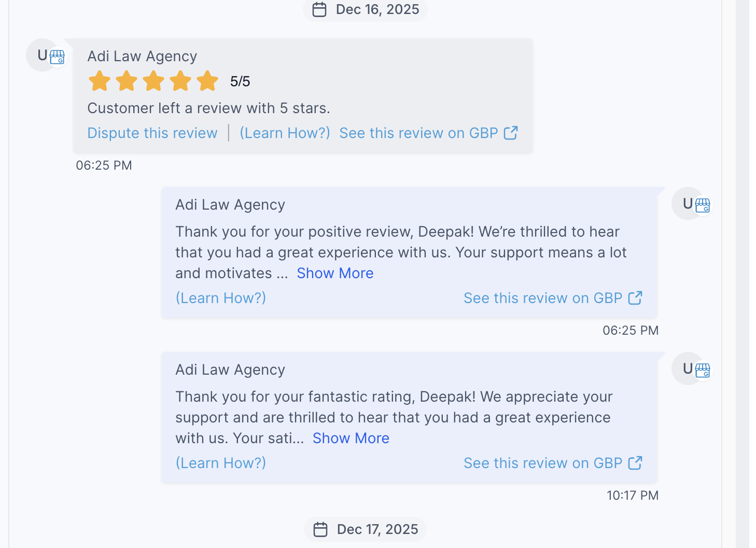The image size is (756, 548).
Task: Click the calendar icon beside Dec 16, 2025
Action: (x=319, y=9)
